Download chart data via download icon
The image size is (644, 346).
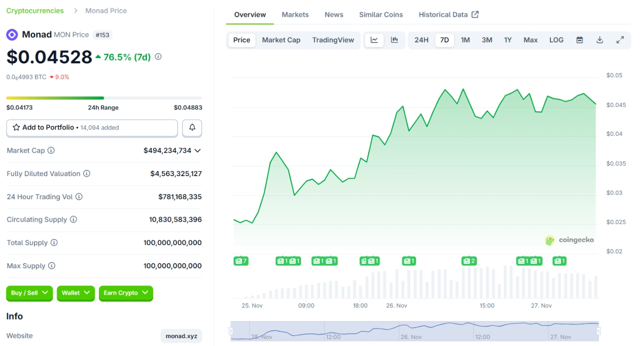600,40
